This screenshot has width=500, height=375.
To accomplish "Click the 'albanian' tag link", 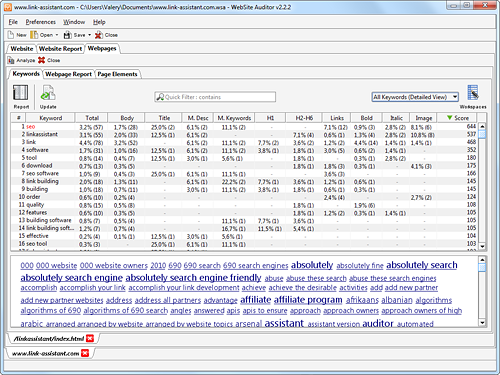I will click(x=397, y=300).
